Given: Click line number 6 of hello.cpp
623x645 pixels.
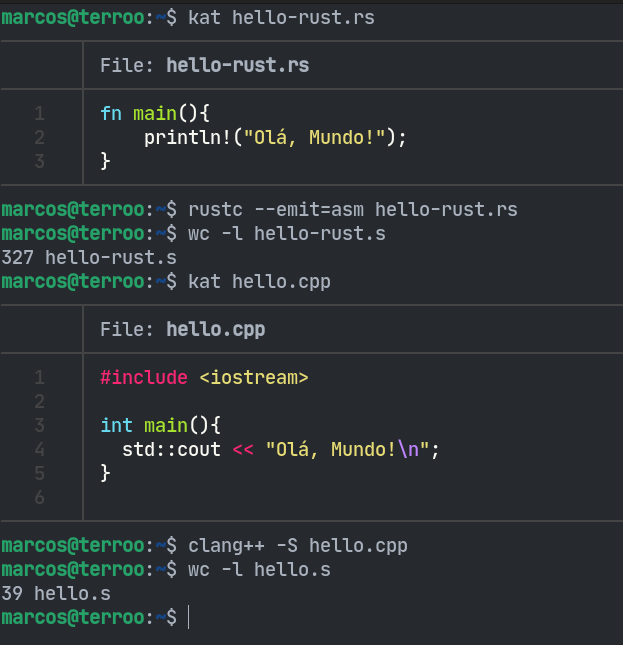Looking at the screenshot, I should 39,497.
